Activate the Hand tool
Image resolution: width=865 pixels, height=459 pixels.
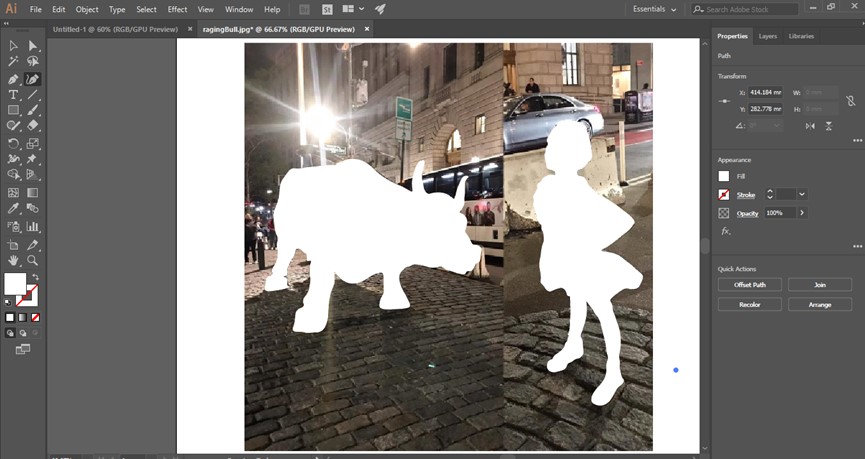(13, 260)
